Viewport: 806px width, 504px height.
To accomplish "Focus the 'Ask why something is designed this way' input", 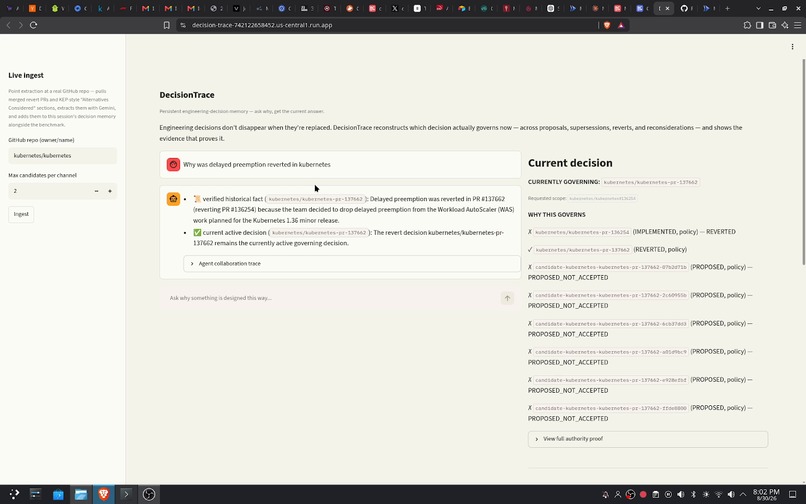I will click(333, 298).
